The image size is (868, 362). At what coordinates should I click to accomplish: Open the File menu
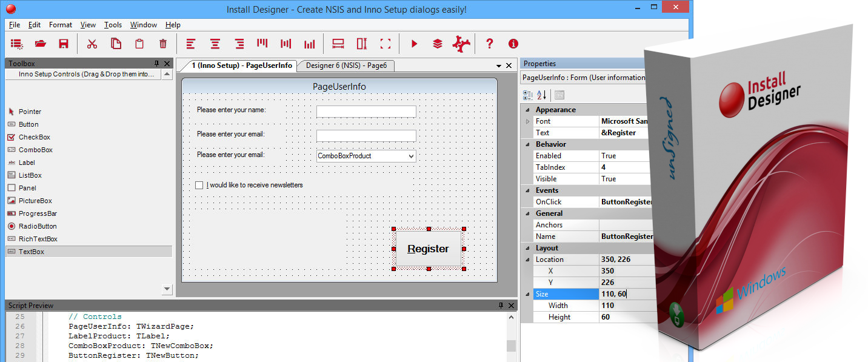(x=15, y=25)
